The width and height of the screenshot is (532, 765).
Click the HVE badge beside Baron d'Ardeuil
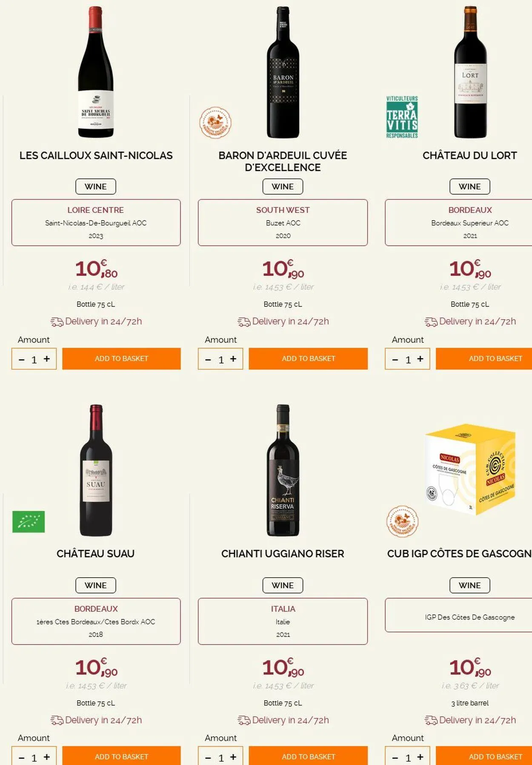[215, 123]
